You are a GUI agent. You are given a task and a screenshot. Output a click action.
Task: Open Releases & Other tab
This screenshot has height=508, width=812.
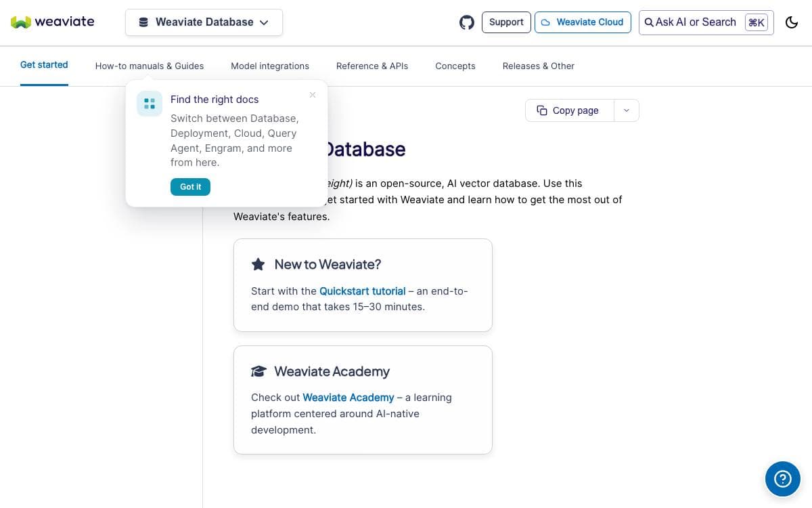[x=539, y=66]
